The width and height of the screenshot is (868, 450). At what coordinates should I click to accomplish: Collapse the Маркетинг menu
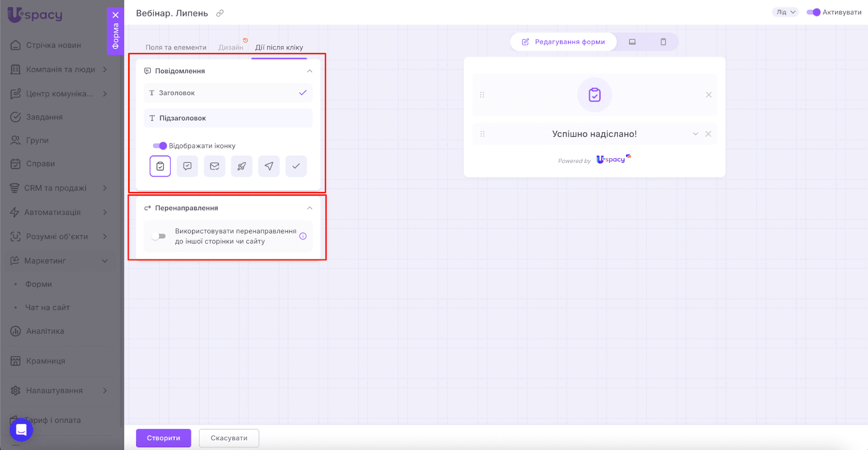coord(105,261)
